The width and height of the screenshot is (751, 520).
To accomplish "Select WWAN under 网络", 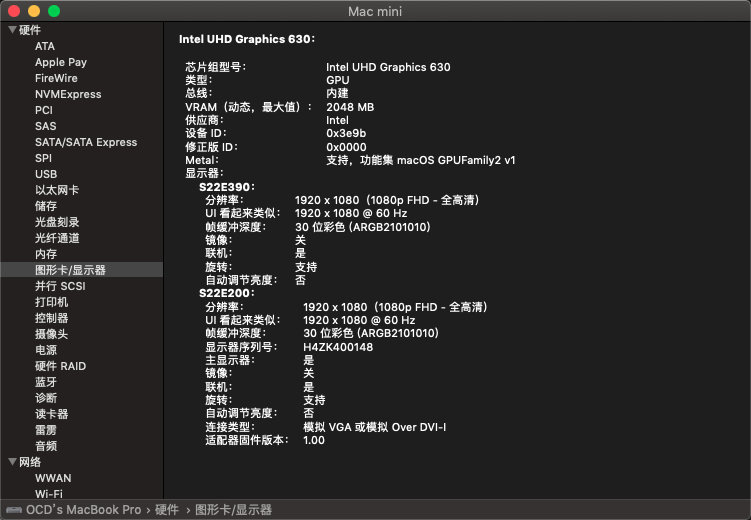I will pos(53,478).
